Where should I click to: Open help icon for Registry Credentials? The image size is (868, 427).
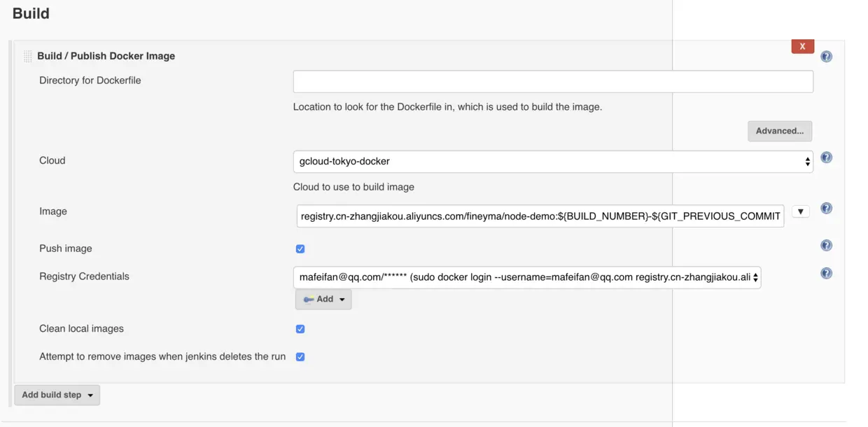coord(827,274)
